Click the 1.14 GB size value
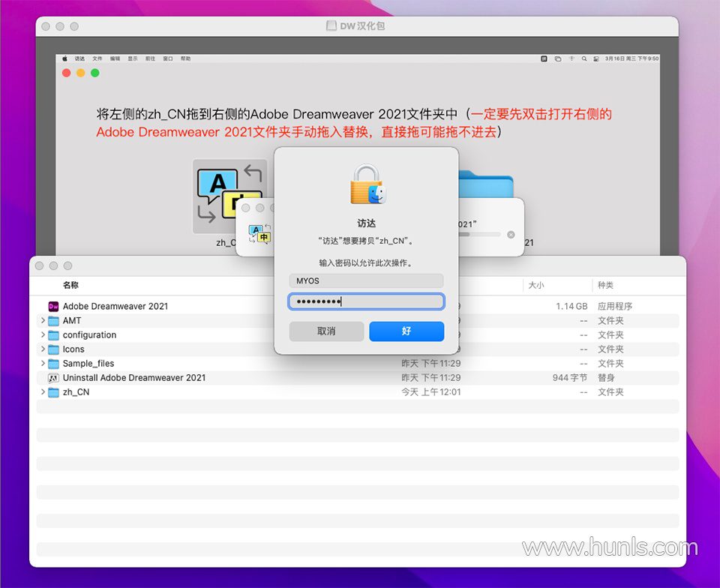The image size is (720, 588). pos(571,306)
